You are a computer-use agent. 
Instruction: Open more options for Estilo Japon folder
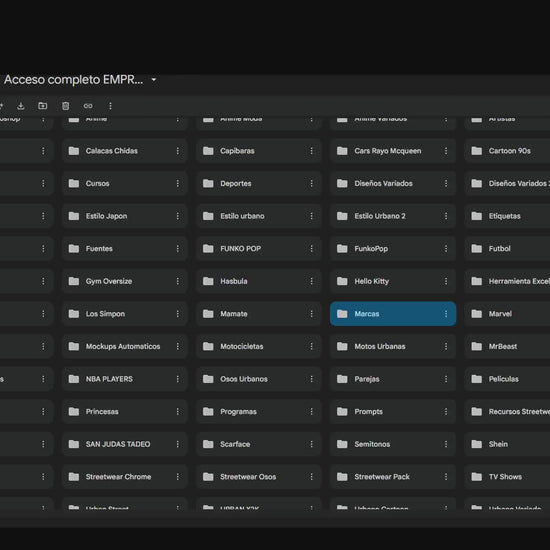177,216
